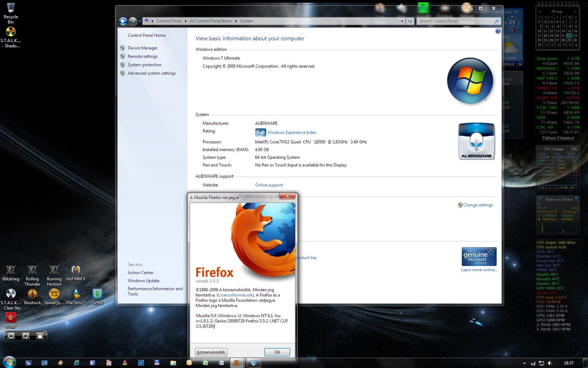This screenshot has width=588, height=368.
Task: Select day 22 in the calendar gadget
Action: 569,36
